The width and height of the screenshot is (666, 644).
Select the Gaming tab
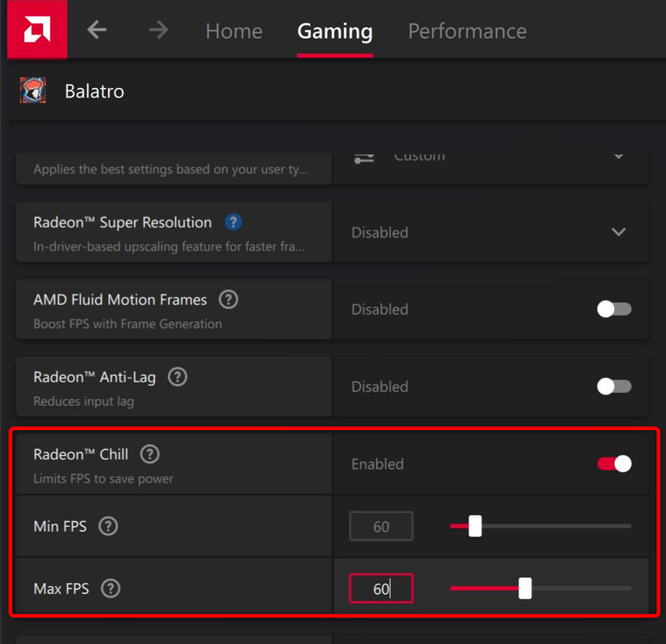[x=335, y=31]
